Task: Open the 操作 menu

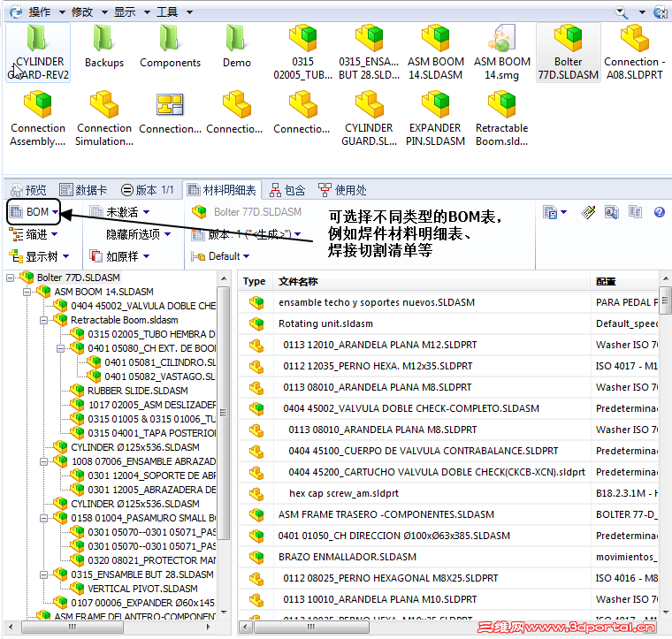Action: pyautogui.click(x=46, y=12)
